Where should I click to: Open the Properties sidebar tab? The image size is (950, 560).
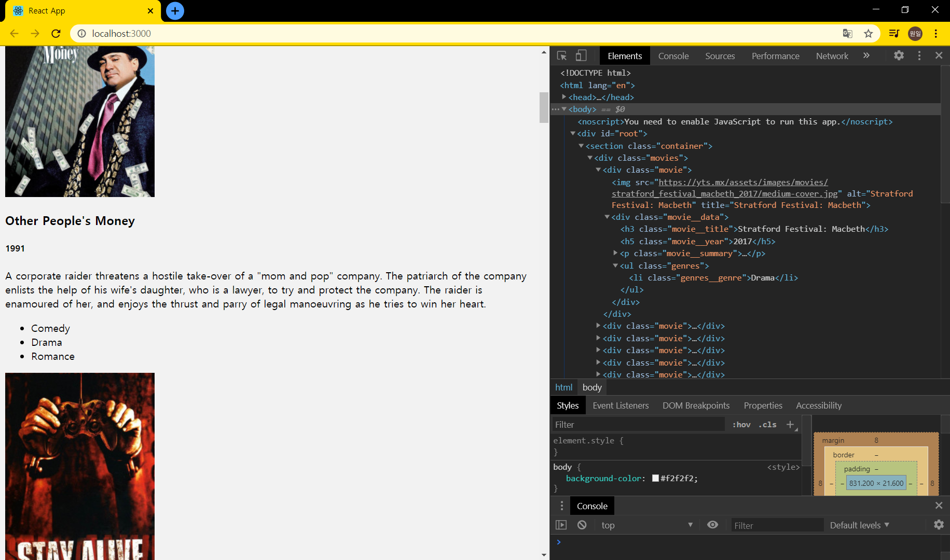pyautogui.click(x=763, y=405)
